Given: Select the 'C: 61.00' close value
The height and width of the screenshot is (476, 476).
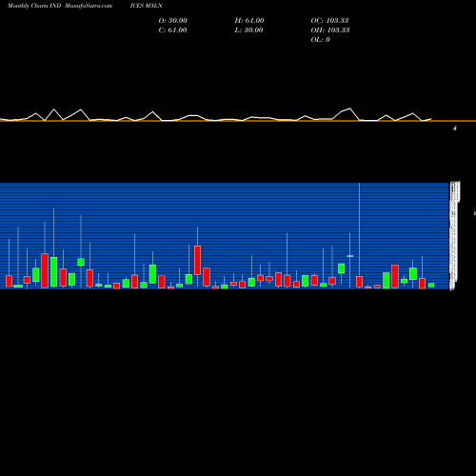Looking at the screenshot, I should tap(172, 30).
